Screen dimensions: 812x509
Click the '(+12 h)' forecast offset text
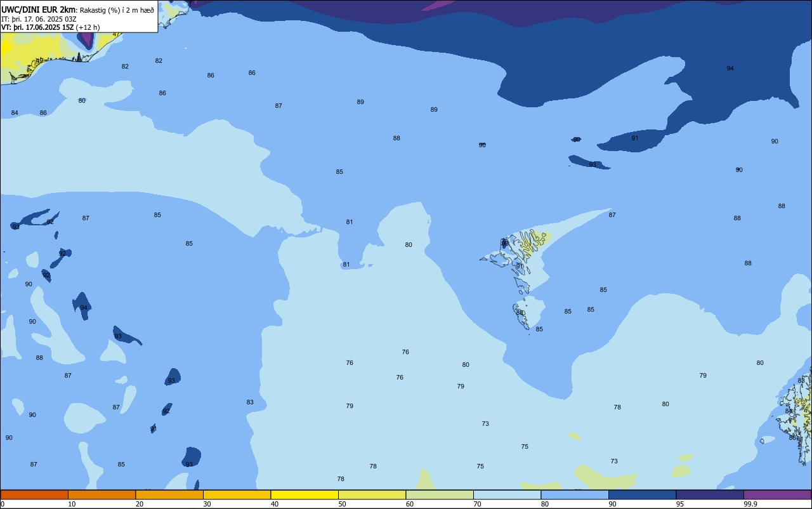(x=88, y=27)
